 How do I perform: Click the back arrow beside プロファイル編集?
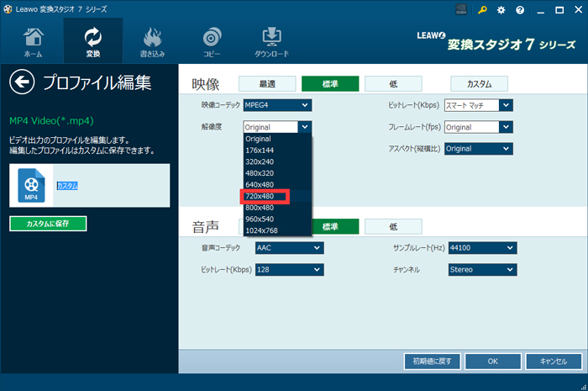(23, 82)
